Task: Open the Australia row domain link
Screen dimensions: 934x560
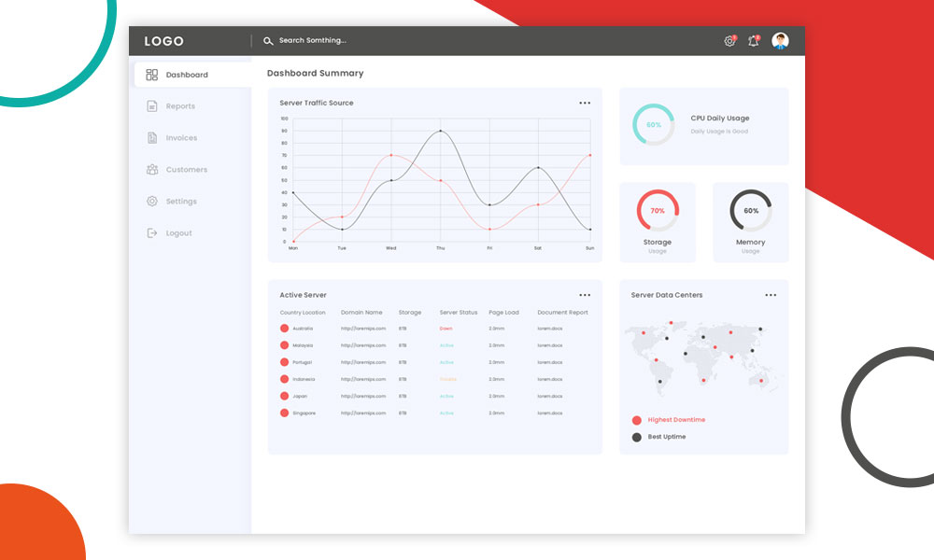Action: [363, 329]
